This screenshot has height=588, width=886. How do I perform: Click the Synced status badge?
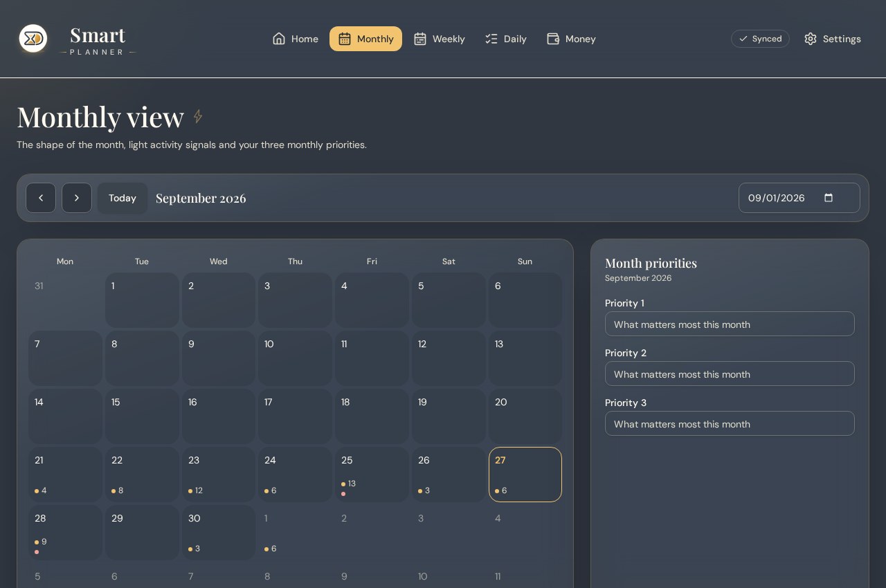(x=760, y=39)
